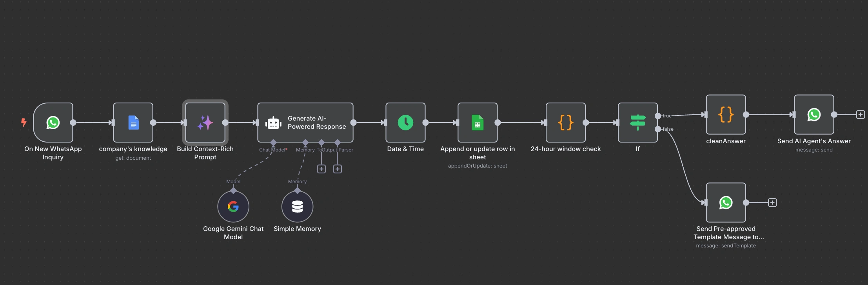This screenshot has width=868, height=285.
Task: Select the Build Context-Rich Prompt node
Action: 205,123
